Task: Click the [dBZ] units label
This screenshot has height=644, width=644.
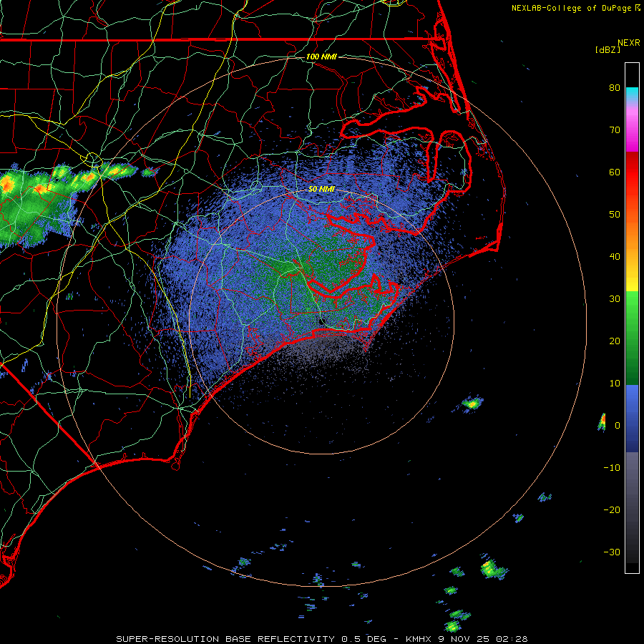Action: (608, 50)
